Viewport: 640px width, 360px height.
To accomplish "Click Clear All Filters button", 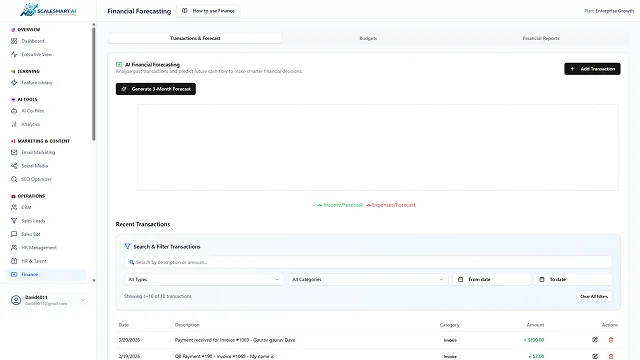I will pyautogui.click(x=594, y=296).
